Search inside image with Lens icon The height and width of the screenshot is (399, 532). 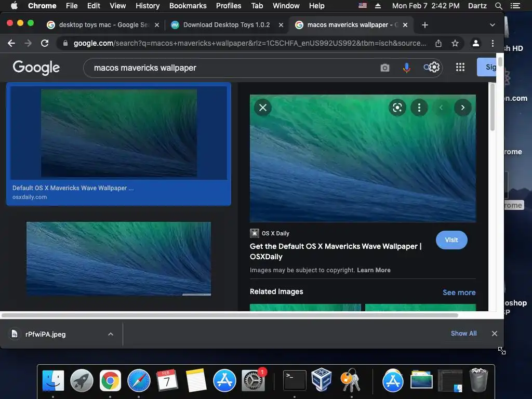pos(397,108)
